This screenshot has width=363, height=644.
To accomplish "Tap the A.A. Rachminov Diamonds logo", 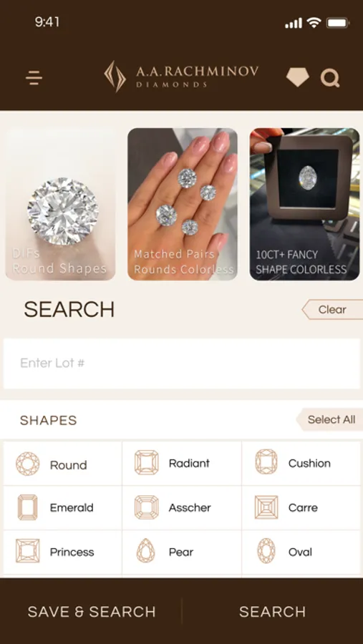I will coord(181,77).
